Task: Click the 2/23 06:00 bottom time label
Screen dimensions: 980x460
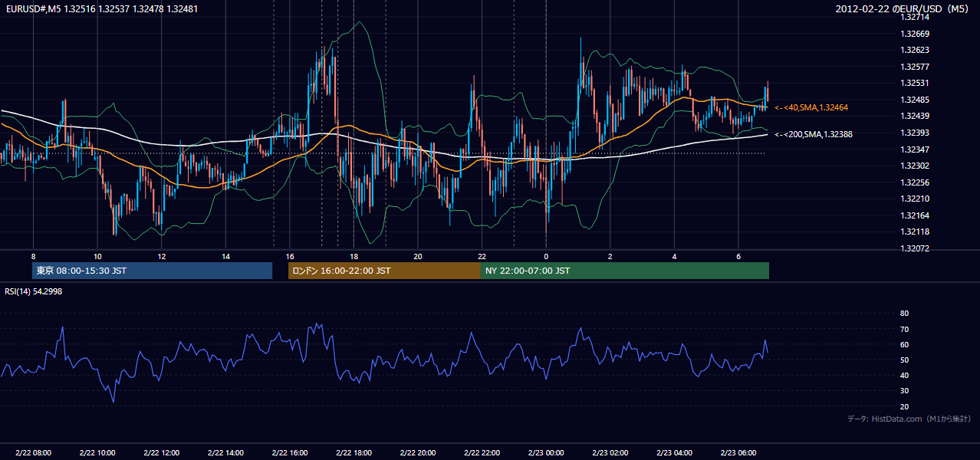Action: click(x=738, y=452)
